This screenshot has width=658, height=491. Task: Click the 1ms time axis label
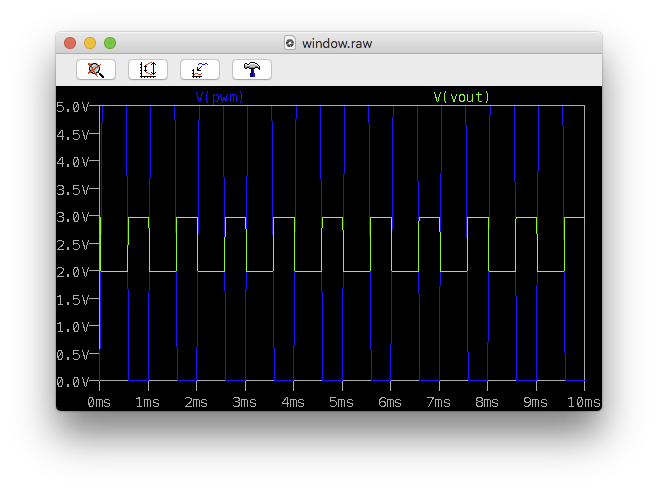148,402
